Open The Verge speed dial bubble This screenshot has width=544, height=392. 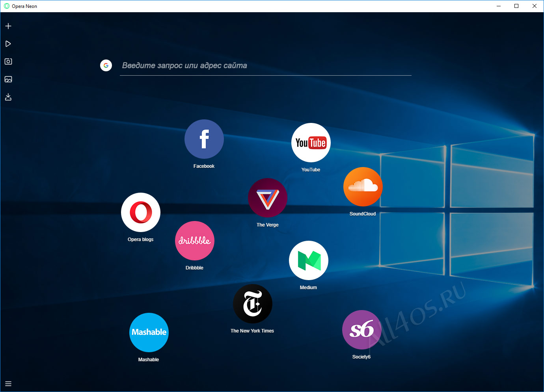point(268,198)
